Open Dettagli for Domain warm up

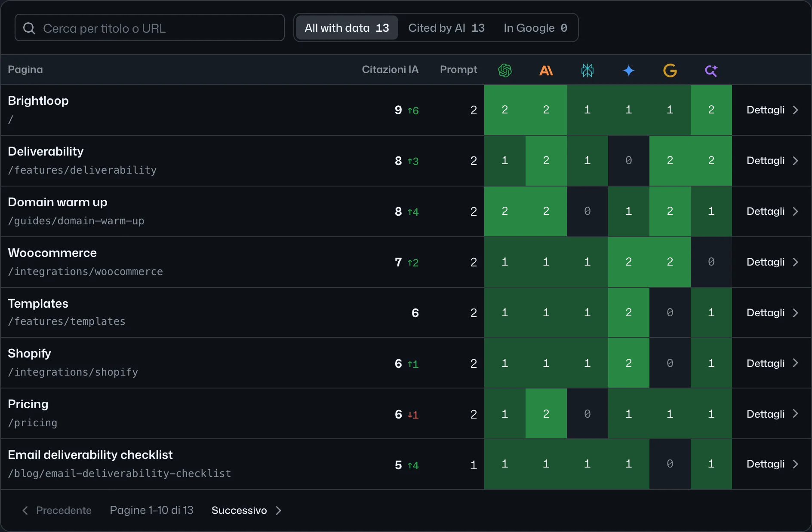tap(772, 211)
